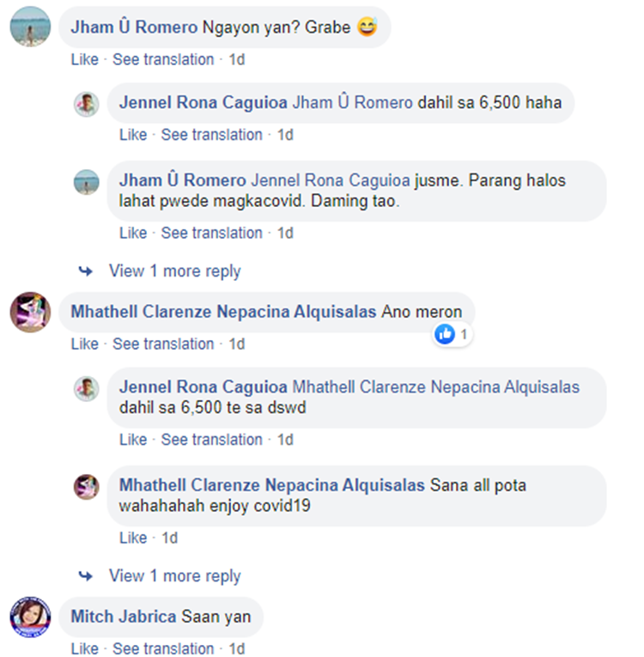See translation for Saan yan comment
The width and height of the screenshot is (644, 657).
coord(163,648)
